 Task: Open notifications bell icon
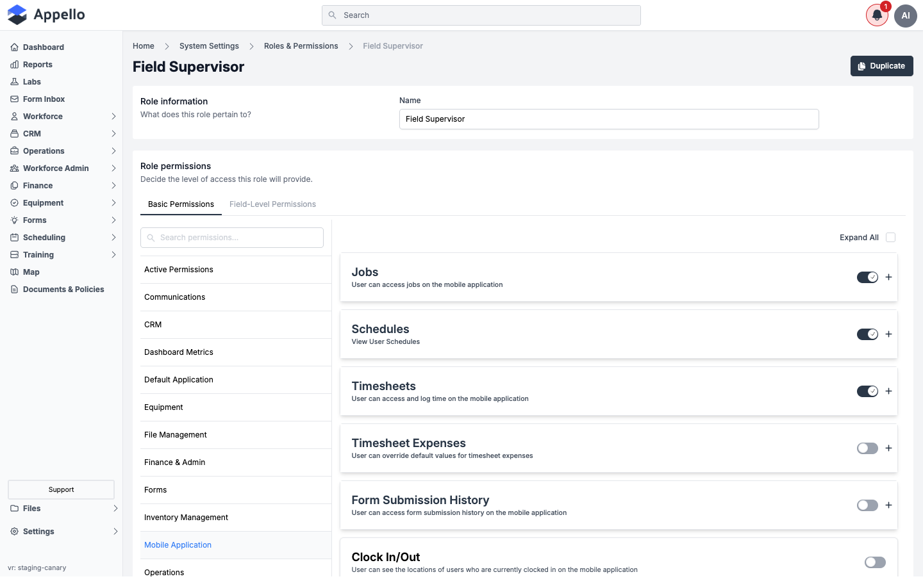(x=877, y=15)
